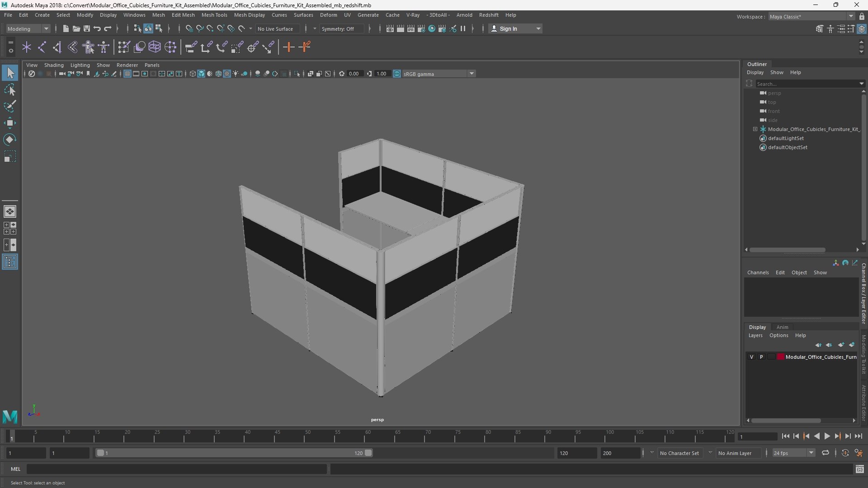Click the Outliner search field

pyautogui.click(x=808, y=84)
